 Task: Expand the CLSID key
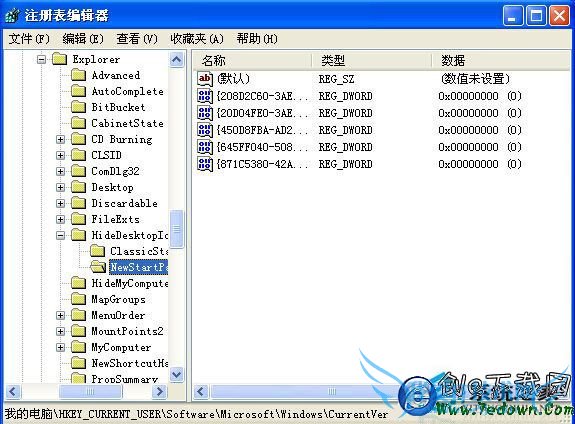(x=61, y=155)
